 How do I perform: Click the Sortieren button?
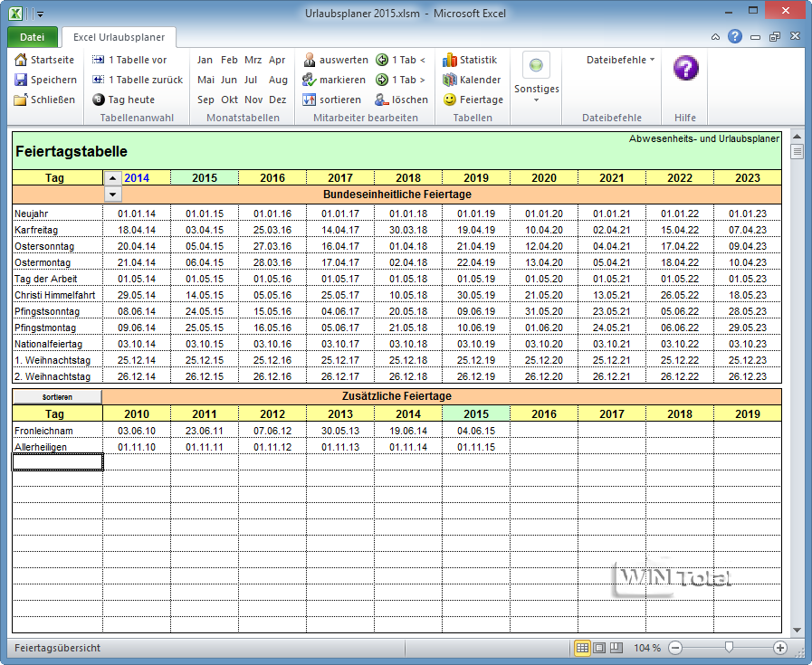click(x=57, y=396)
